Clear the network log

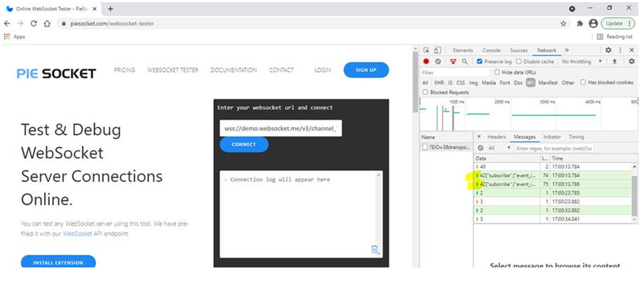[438, 62]
